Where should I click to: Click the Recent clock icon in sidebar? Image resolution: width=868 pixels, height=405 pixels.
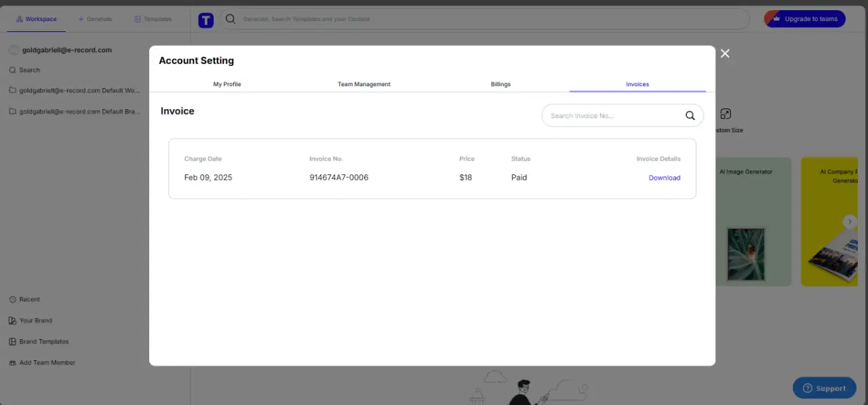pyautogui.click(x=13, y=299)
